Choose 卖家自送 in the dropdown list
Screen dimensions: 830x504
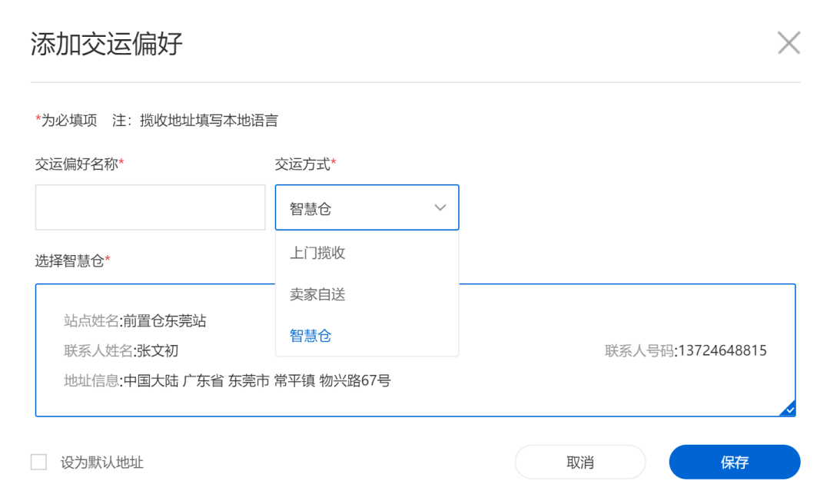(317, 294)
